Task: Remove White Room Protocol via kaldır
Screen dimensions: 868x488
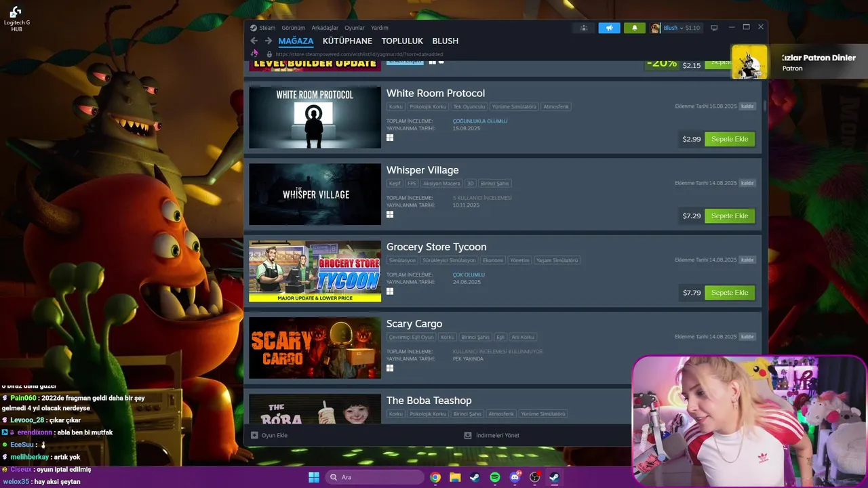Action: point(747,106)
